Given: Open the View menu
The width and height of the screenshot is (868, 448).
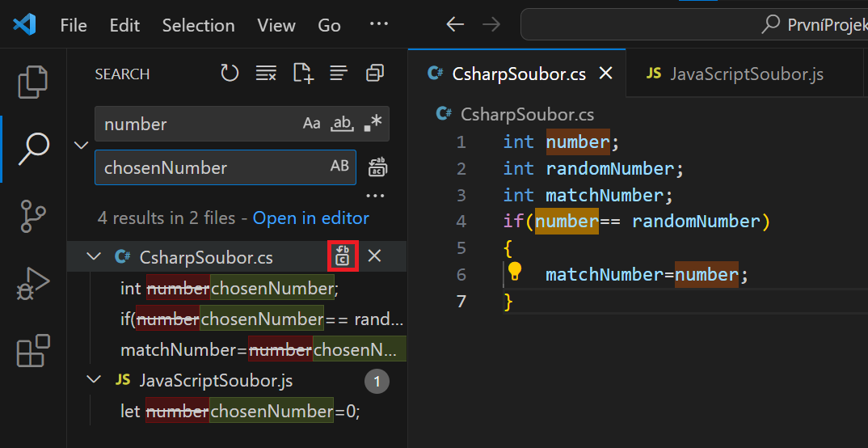Looking at the screenshot, I should click(x=276, y=25).
